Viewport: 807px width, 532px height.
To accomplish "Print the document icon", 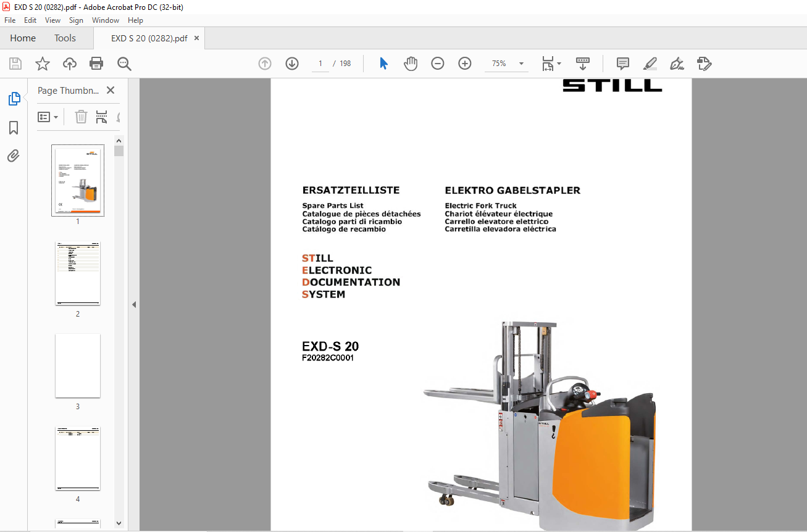I will [96, 64].
